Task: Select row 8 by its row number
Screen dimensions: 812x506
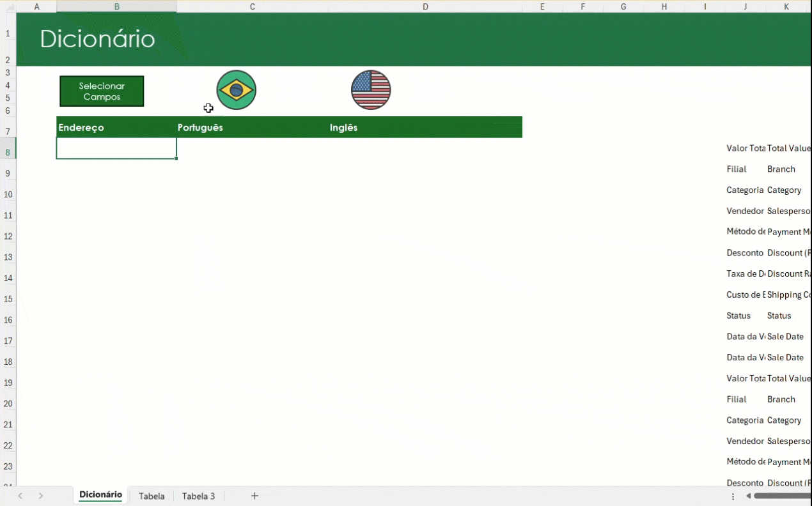Action: tap(8, 151)
